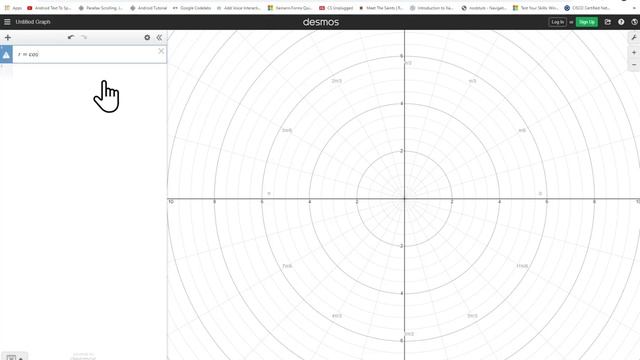Open the Google Codelabs bookmark
This screenshot has height=360, width=640.
[192, 8]
